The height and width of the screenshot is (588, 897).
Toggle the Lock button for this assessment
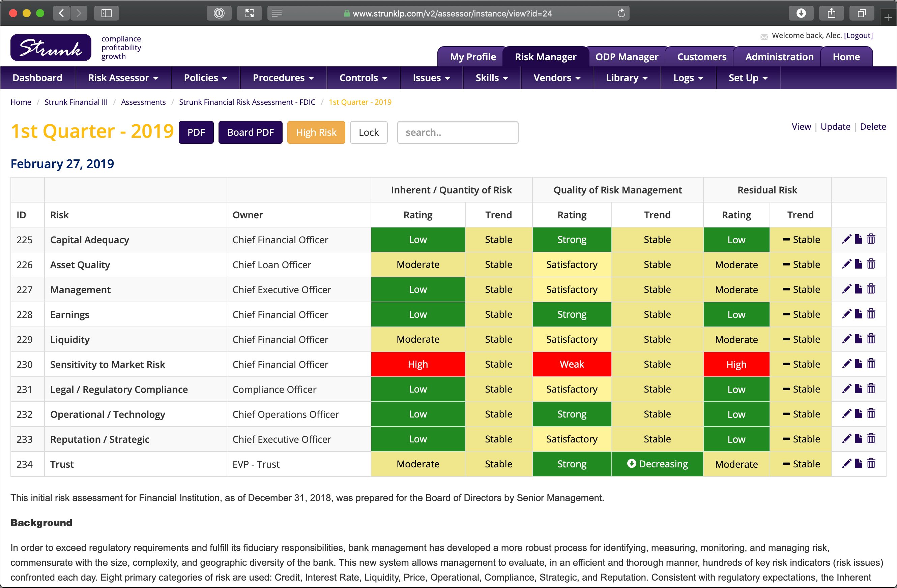[x=368, y=132]
